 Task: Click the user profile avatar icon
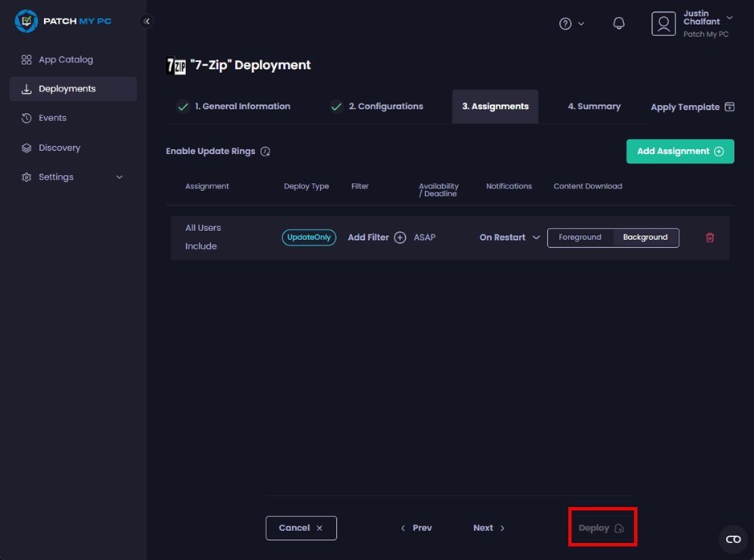[663, 23]
